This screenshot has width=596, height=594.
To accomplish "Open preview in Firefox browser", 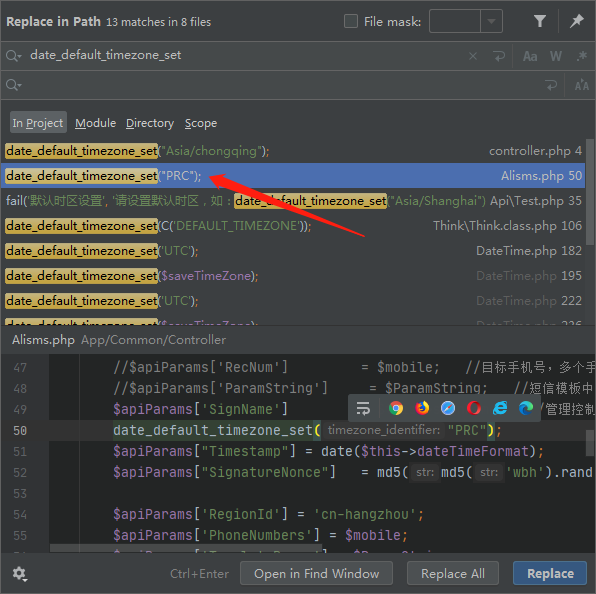I will coord(422,408).
